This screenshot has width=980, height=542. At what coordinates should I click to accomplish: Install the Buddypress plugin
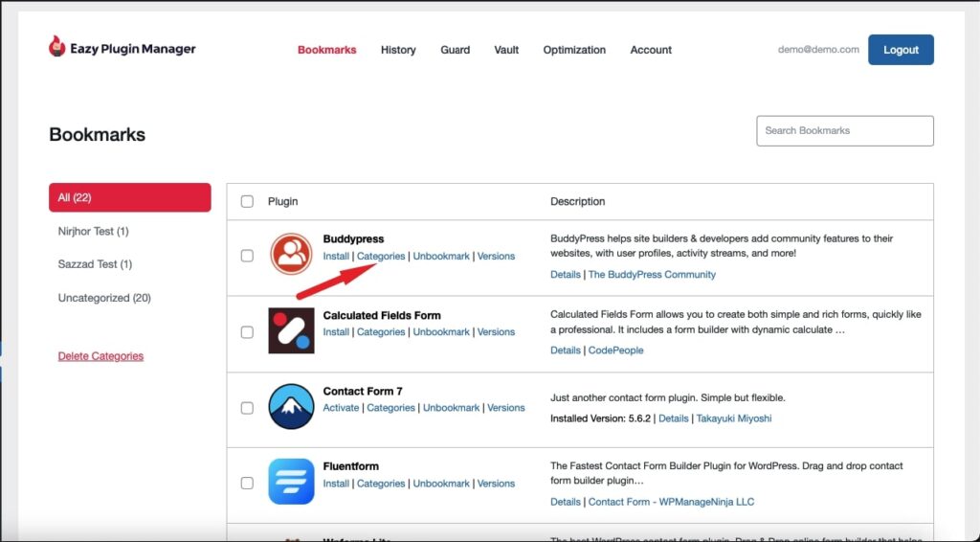pos(336,257)
